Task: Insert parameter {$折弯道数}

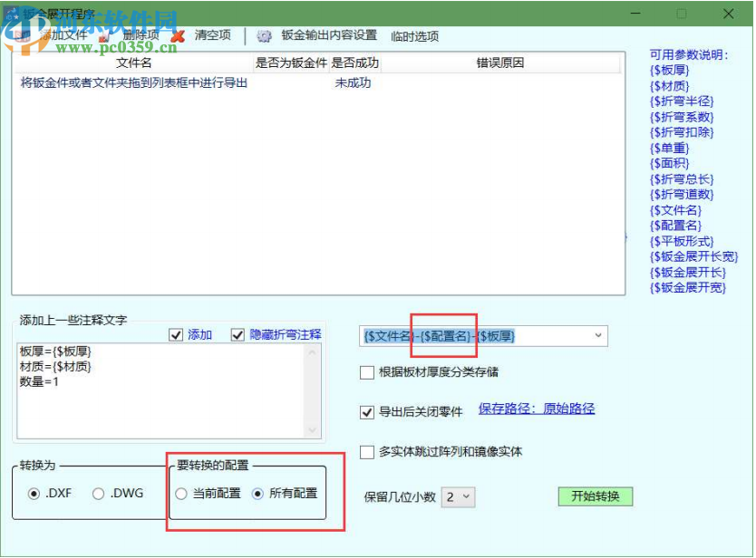Action: click(682, 194)
